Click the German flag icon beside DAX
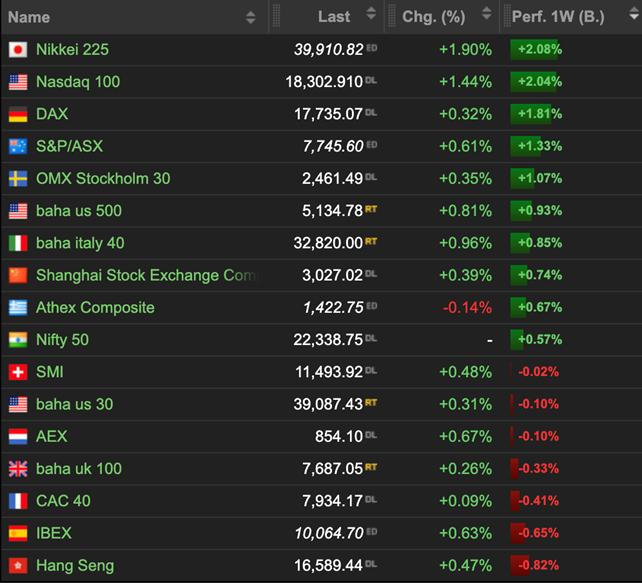The height and width of the screenshot is (583, 642). (x=18, y=114)
